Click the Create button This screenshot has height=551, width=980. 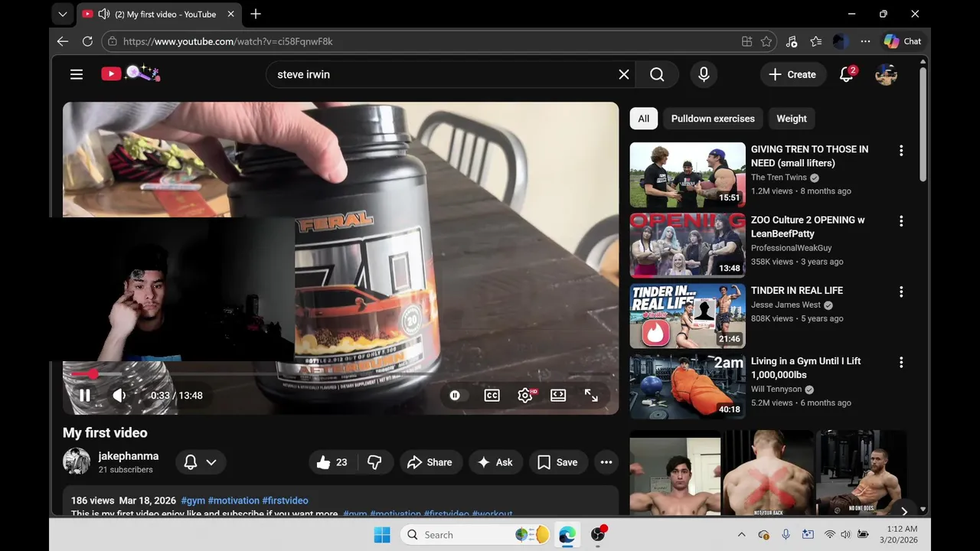tap(792, 74)
